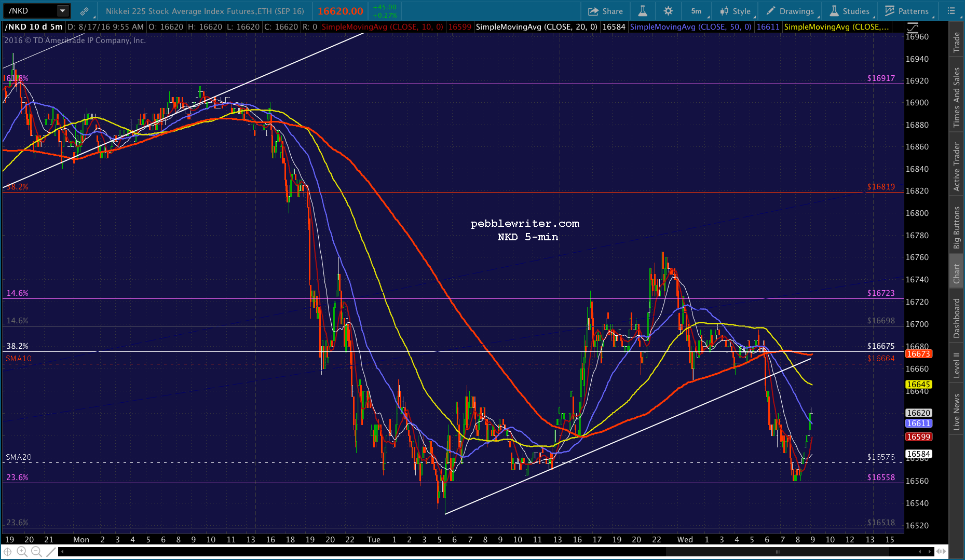Click the 16620.00 last price display
Viewport: 965px width, 560px height.
tap(341, 11)
